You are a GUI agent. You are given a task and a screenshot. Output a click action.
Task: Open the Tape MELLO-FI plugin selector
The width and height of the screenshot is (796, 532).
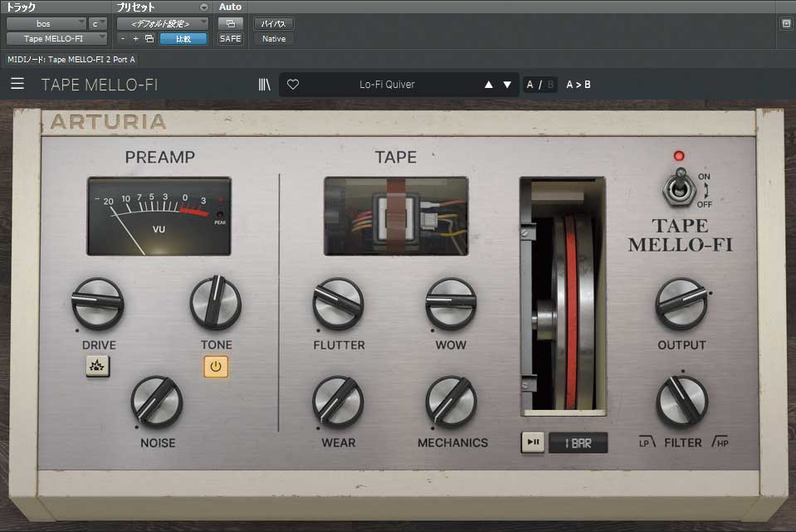(x=56, y=38)
